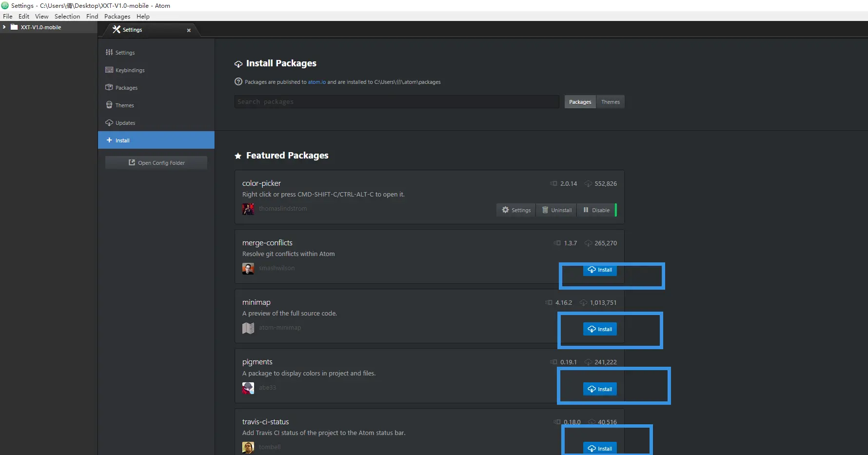Open the Help menu
This screenshot has width=868, height=455.
tap(143, 16)
